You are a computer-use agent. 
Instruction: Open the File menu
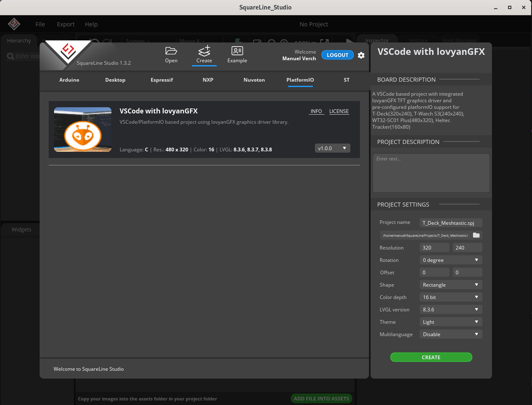[40, 24]
